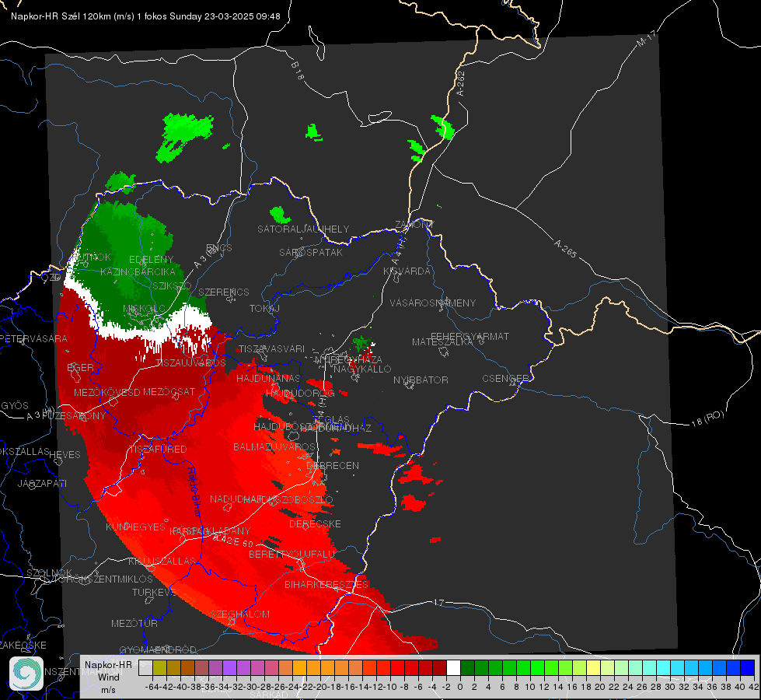The width and height of the screenshot is (761, 700).
Task: Select the A-265 road label
Action: (565, 248)
